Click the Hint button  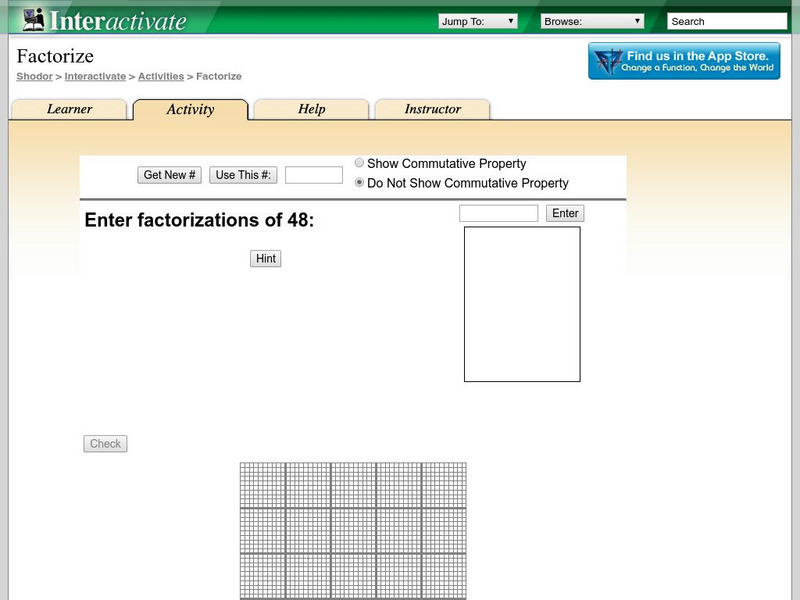click(265, 259)
